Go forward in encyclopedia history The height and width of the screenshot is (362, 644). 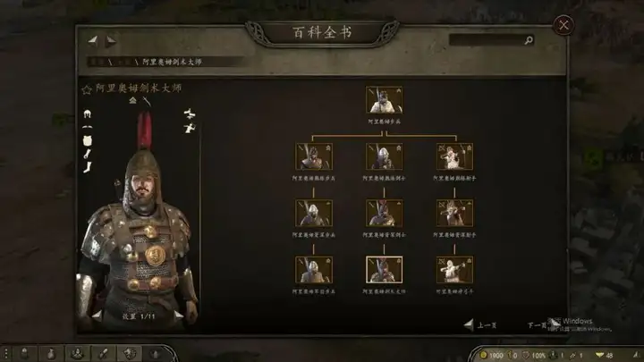[111, 40]
